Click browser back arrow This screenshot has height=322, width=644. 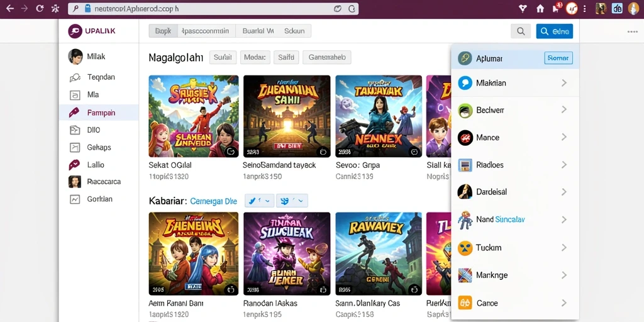point(9,8)
